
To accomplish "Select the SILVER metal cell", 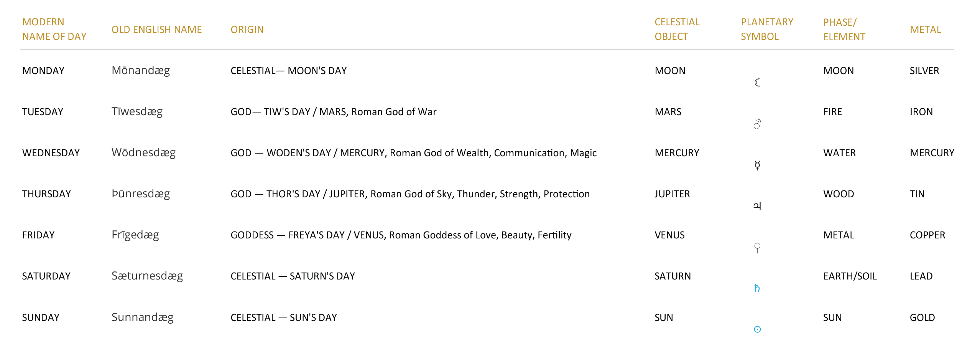I will click(x=924, y=71).
